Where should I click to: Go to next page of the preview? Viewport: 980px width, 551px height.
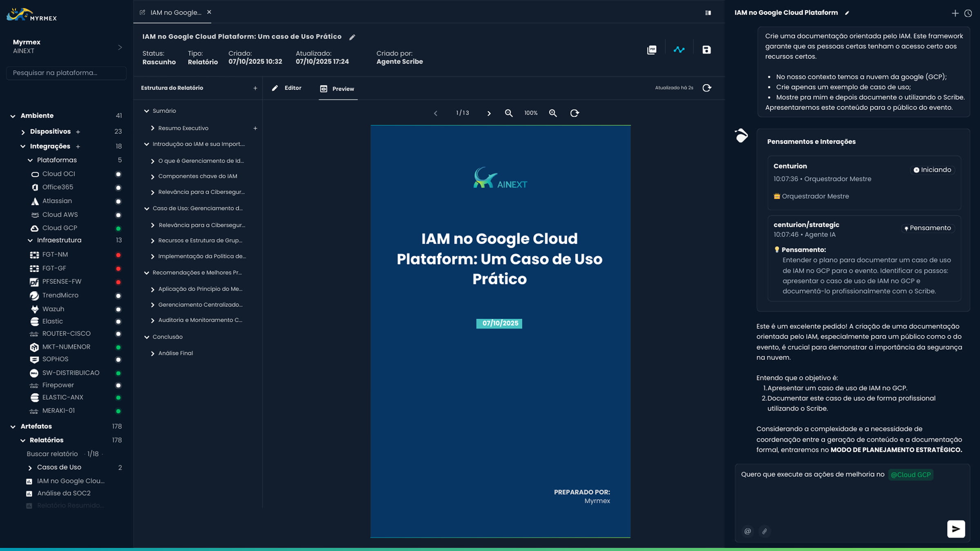point(489,113)
